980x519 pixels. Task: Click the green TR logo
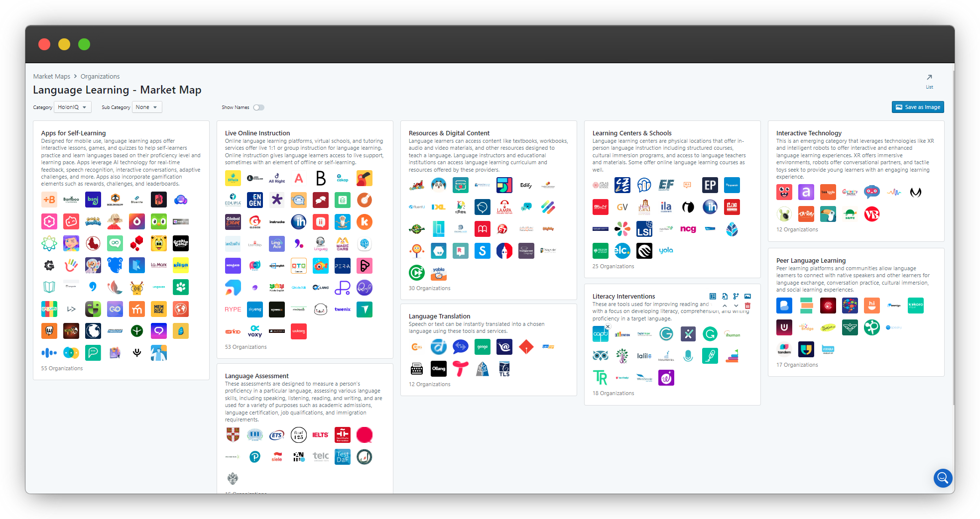click(600, 378)
